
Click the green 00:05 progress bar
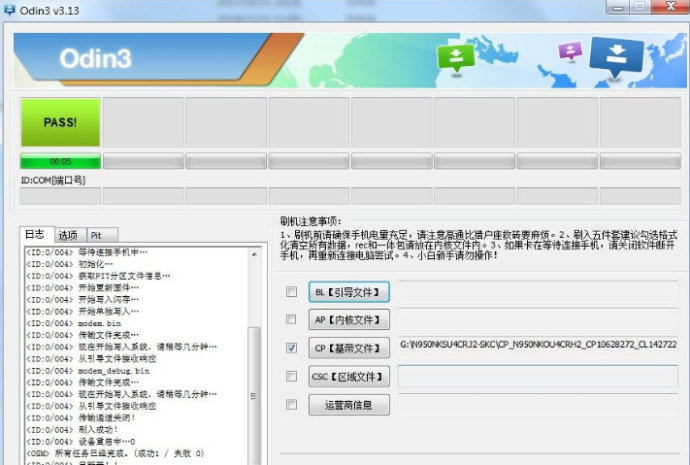click(x=60, y=161)
